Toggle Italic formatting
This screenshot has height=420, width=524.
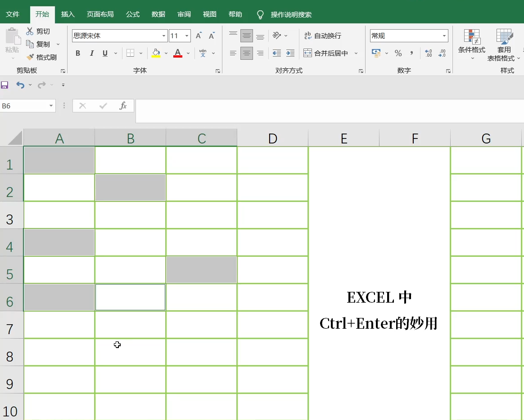(91, 53)
